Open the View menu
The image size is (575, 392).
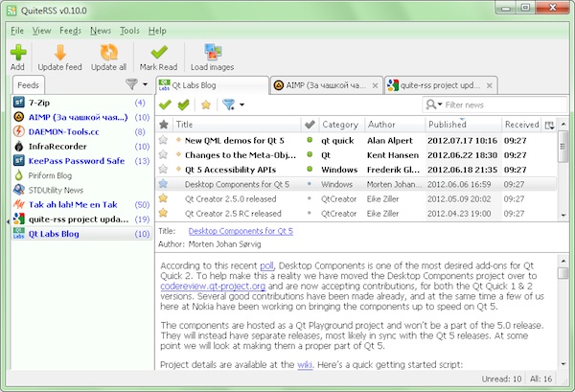coord(41,31)
